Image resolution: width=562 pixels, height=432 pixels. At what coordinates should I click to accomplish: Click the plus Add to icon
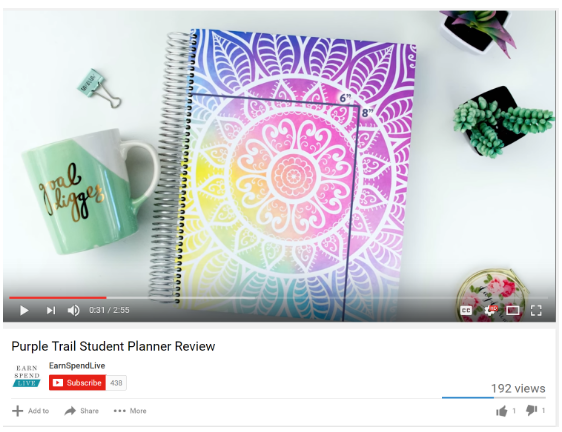(x=18, y=411)
